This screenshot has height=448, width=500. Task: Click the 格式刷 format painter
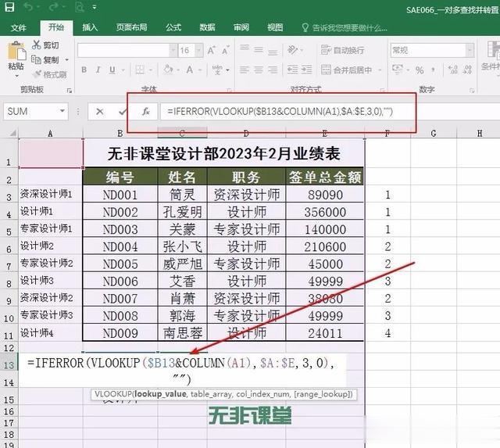pos(50,74)
